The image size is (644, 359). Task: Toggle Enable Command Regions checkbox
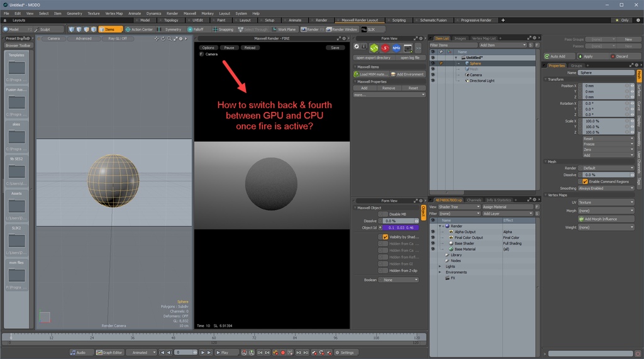tap(586, 182)
